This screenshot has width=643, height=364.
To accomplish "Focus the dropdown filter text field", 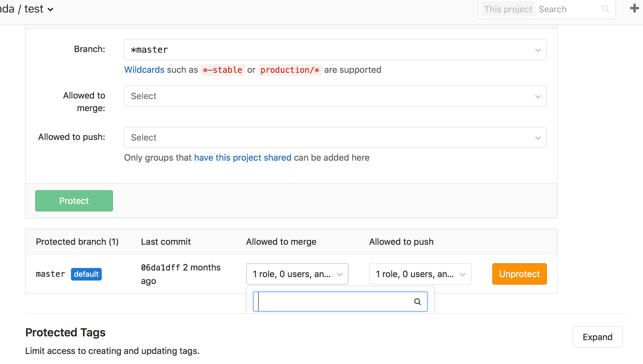I will click(334, 302).
